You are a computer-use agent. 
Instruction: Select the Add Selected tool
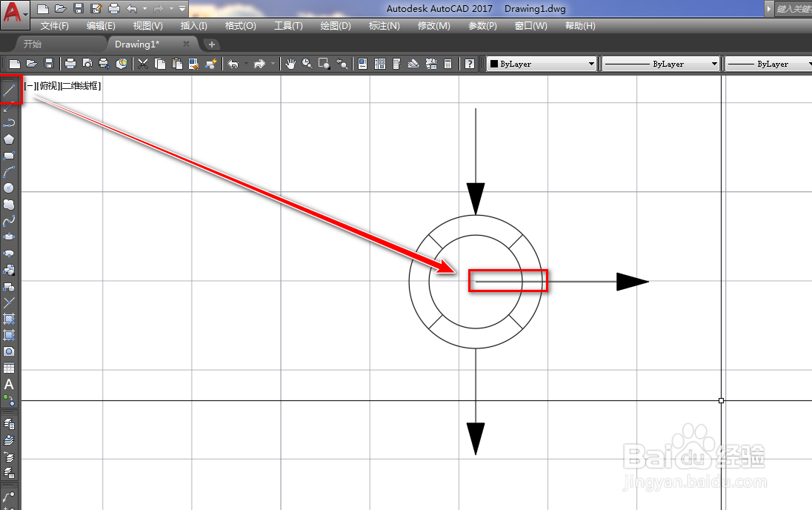pos(9,400)
